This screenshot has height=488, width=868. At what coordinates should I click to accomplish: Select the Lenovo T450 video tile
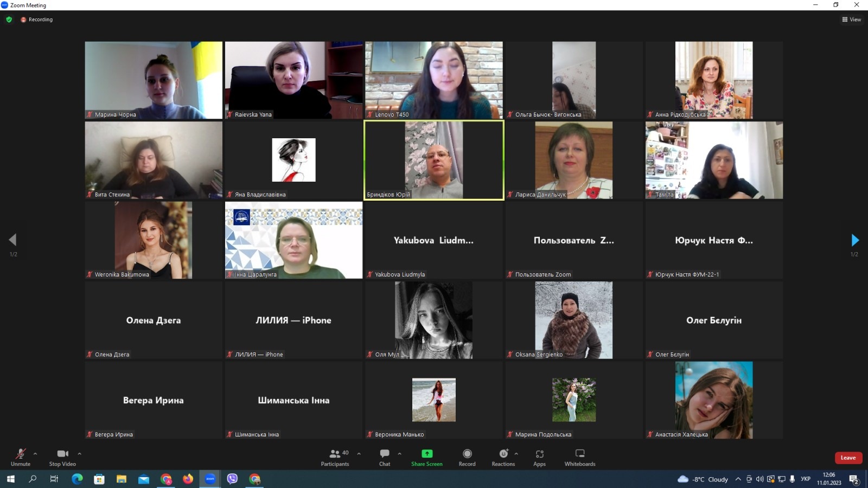click(x=434, y=80)
